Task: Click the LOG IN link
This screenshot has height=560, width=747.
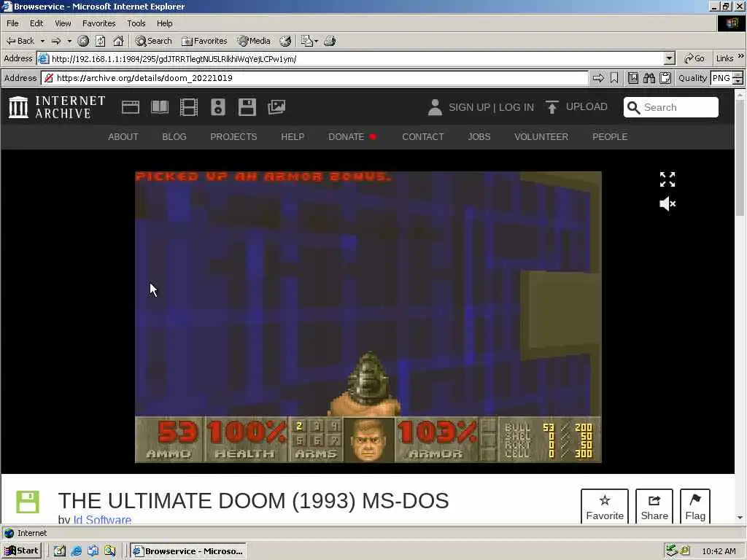Action: click(x=516, y=108)
